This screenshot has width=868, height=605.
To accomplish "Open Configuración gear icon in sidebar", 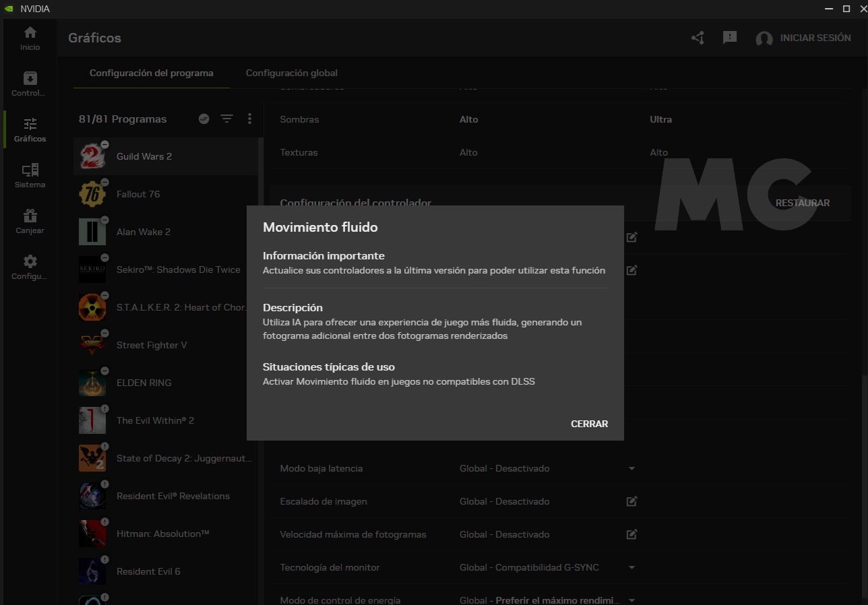I will [30, 267].
